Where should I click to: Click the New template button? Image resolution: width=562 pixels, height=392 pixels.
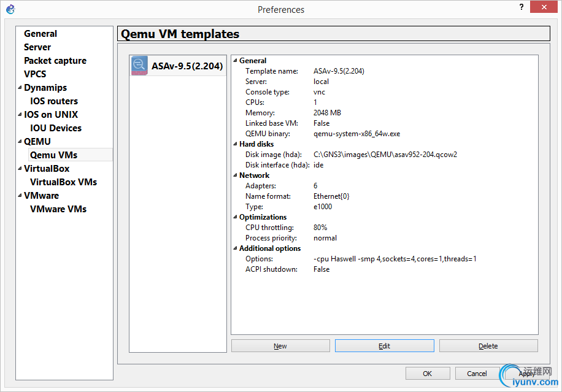pos(280,346)
